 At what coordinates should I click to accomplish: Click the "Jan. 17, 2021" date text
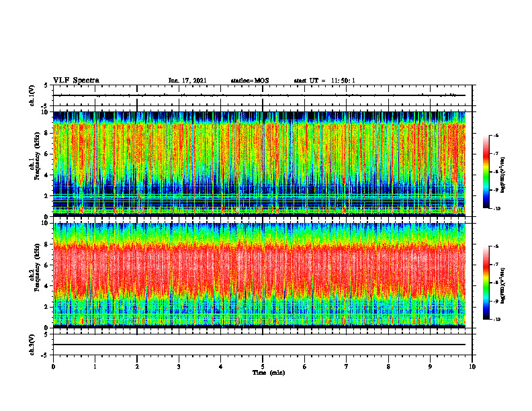(187, 81)
